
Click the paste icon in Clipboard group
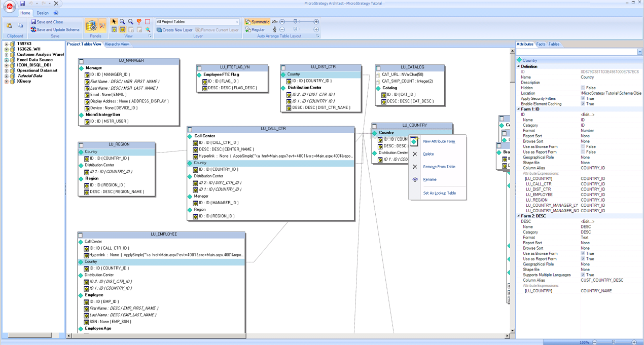pyautogui.click(x=10, y=25)
